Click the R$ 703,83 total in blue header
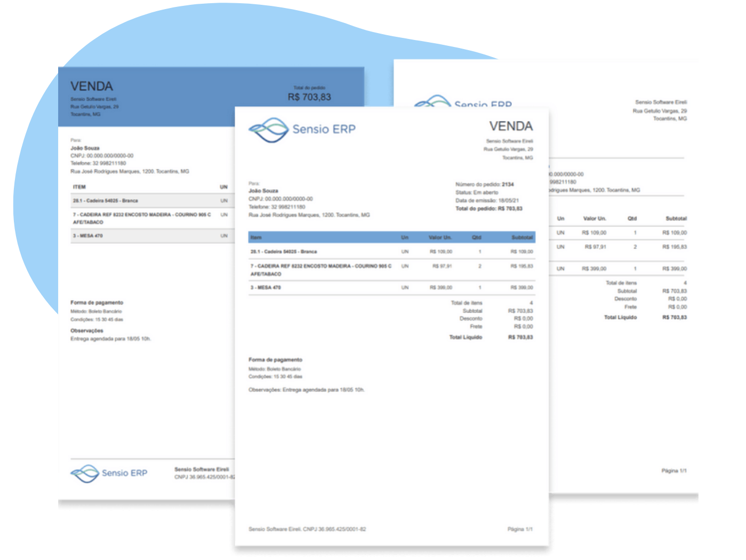 click(x=309, y=97)
